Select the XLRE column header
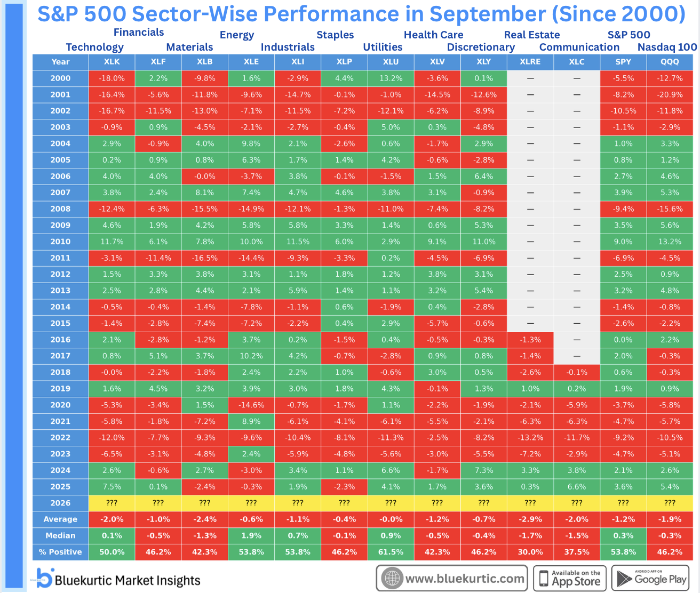 [x=530, y=62]
